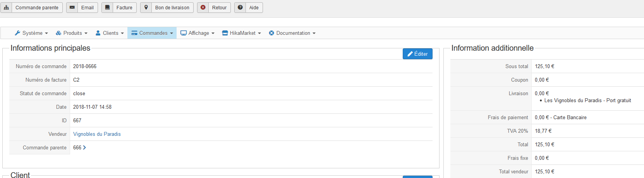
Task: Click the Aide question mark icon
Action: (240, 7)
